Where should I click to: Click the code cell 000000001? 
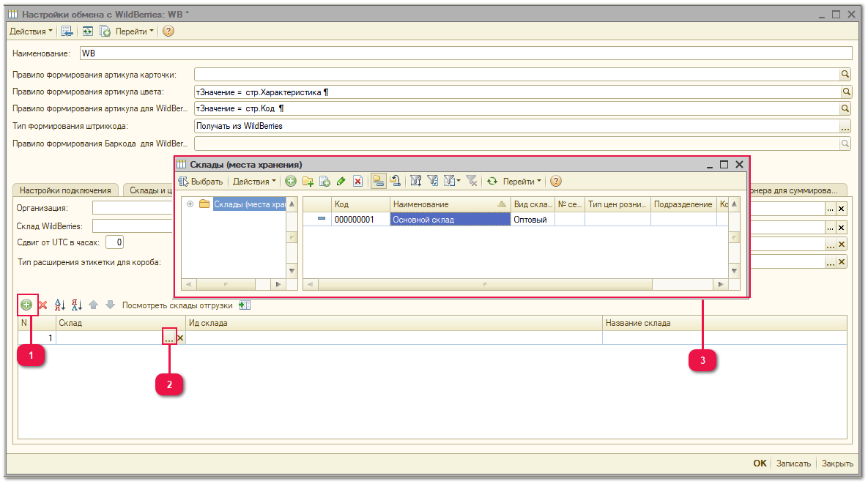click(x=360, y=220)
